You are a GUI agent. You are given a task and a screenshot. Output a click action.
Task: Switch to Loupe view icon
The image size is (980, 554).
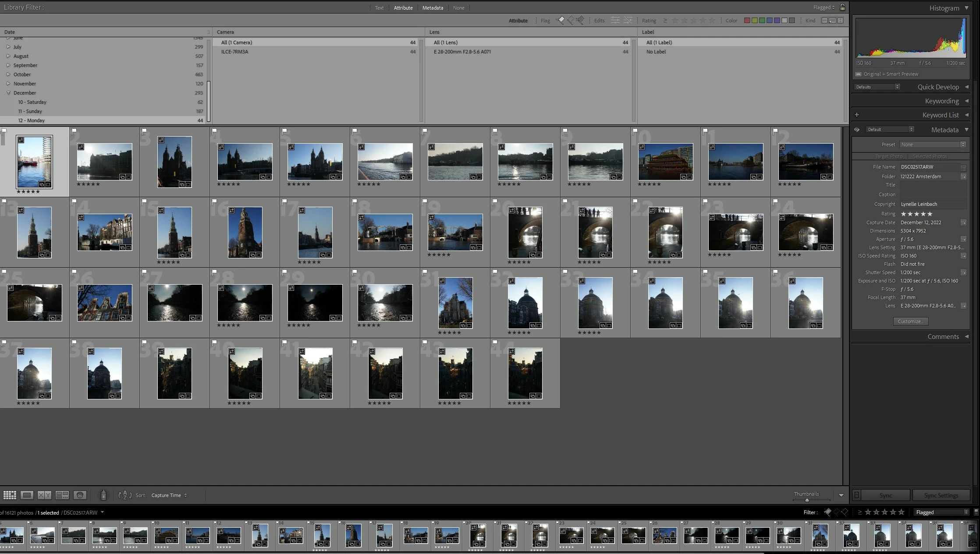point(27,495)
